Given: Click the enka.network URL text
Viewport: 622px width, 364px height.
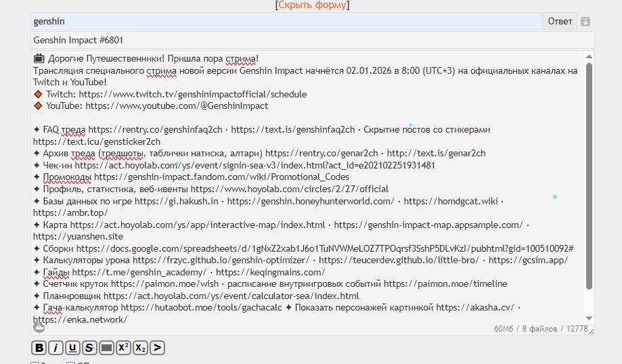Looking at the screenshot, I should pyautogui.click(x=80, y=319).
